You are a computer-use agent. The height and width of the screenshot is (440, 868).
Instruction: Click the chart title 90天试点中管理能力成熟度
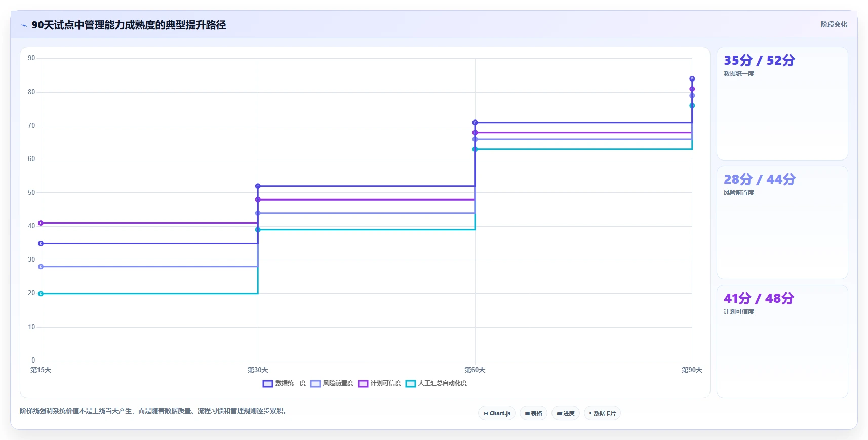coord(129,25)
